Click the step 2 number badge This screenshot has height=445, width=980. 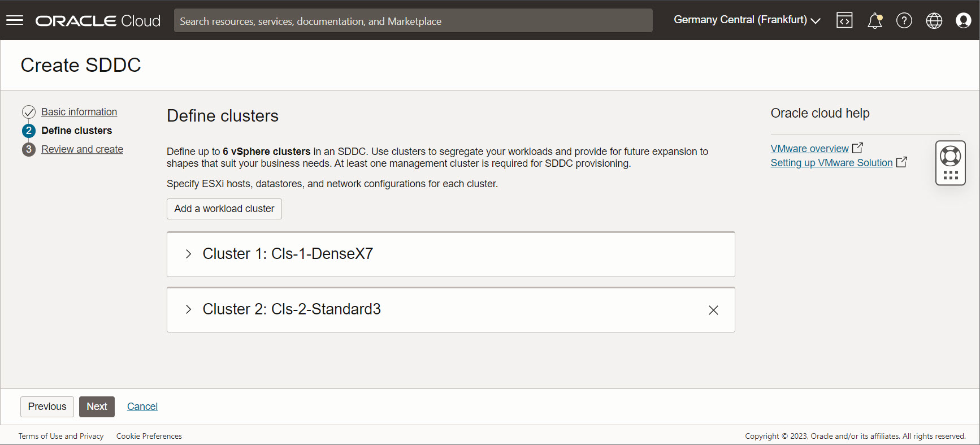tap(29, 131)
